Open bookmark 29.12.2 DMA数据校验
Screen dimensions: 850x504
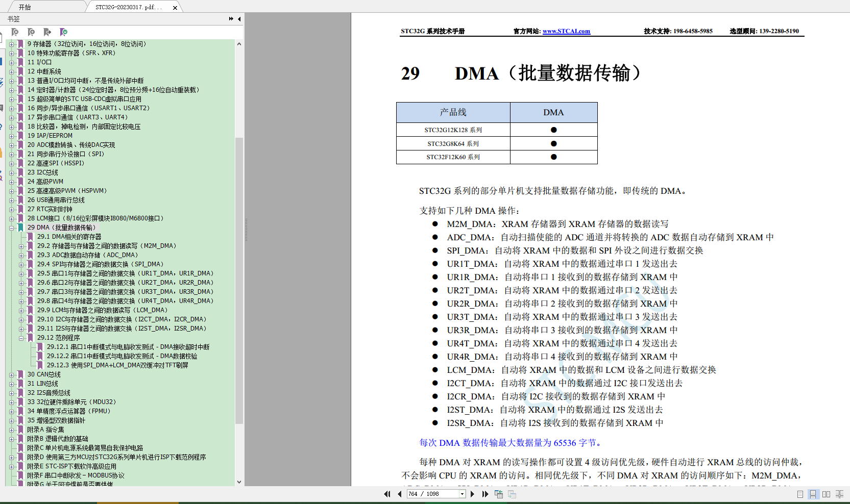point(122,356)
